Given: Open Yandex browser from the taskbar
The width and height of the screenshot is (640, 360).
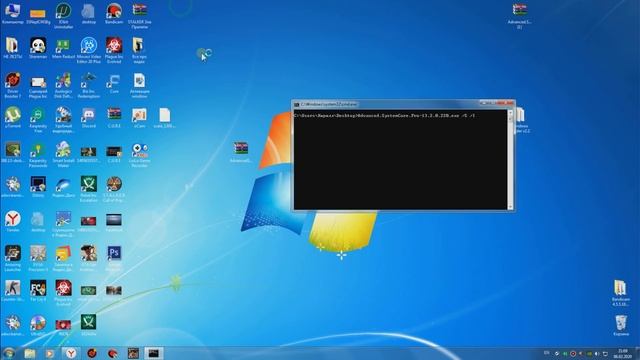Looking at the screenshot, I should coord(71,353).
